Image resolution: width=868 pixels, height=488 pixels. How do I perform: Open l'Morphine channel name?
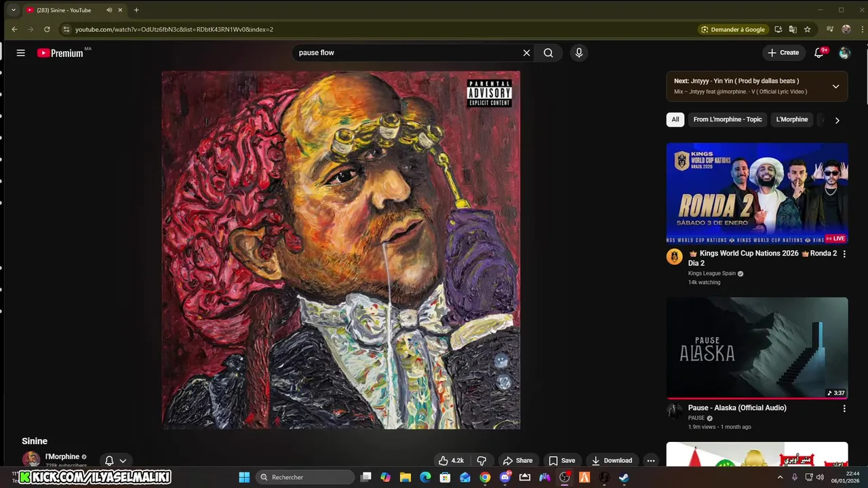pos(62,457)
